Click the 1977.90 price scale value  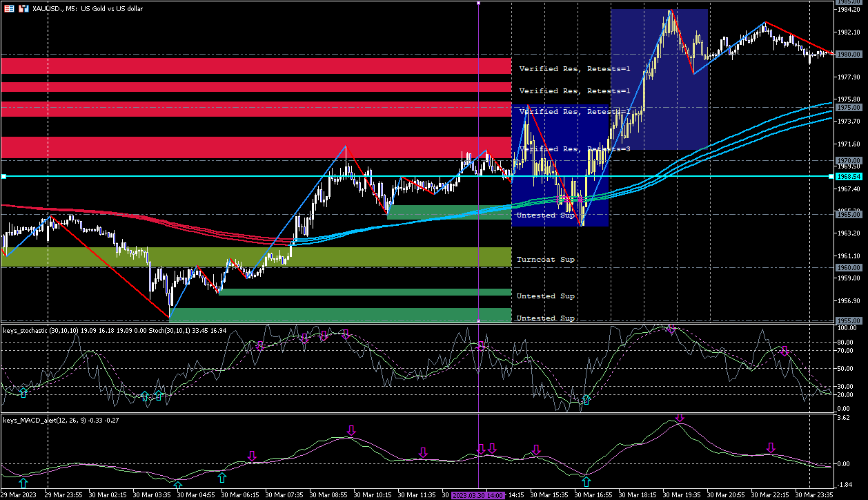pyautogui.click(x=847, y=77)
